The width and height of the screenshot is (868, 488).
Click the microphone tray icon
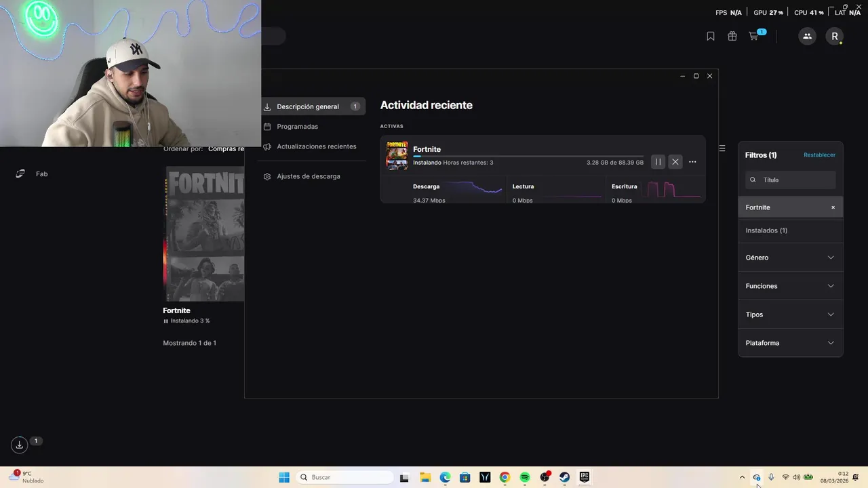click(x=771, y=477)
